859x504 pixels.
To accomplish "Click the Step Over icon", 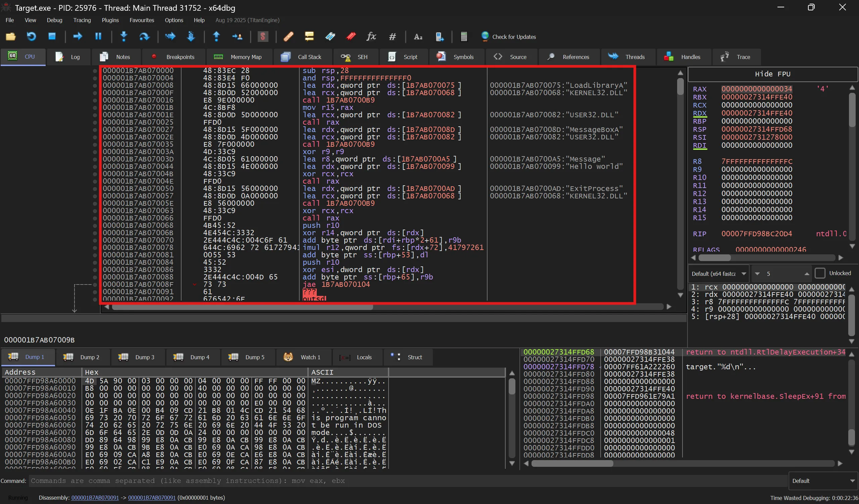I will coord(144,37).
